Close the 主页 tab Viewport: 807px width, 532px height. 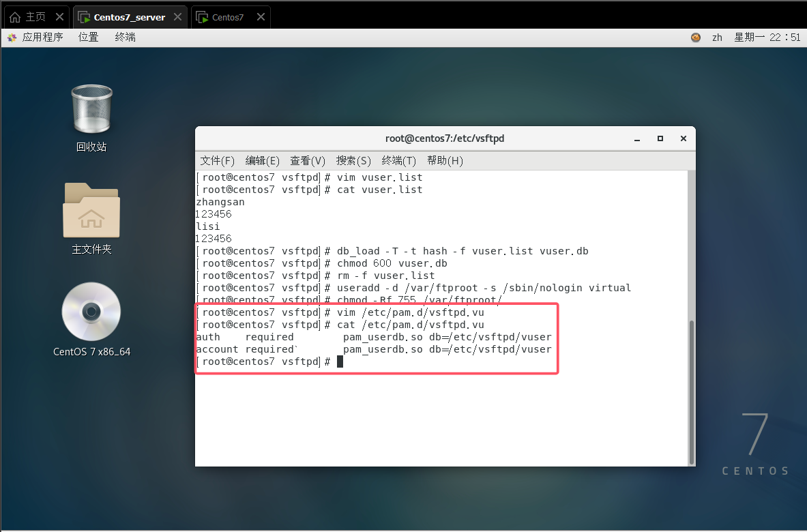(60, 17)
